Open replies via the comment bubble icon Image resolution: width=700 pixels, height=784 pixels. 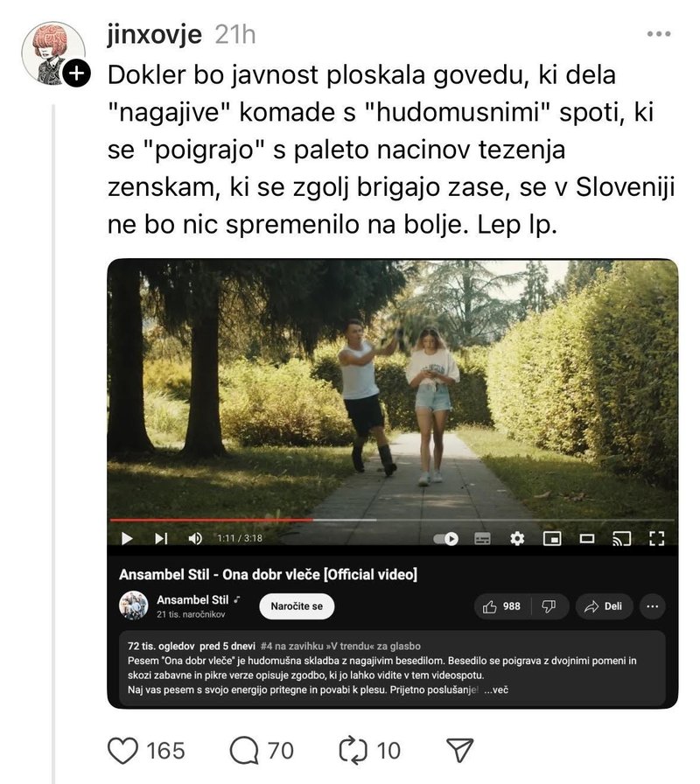244,750
